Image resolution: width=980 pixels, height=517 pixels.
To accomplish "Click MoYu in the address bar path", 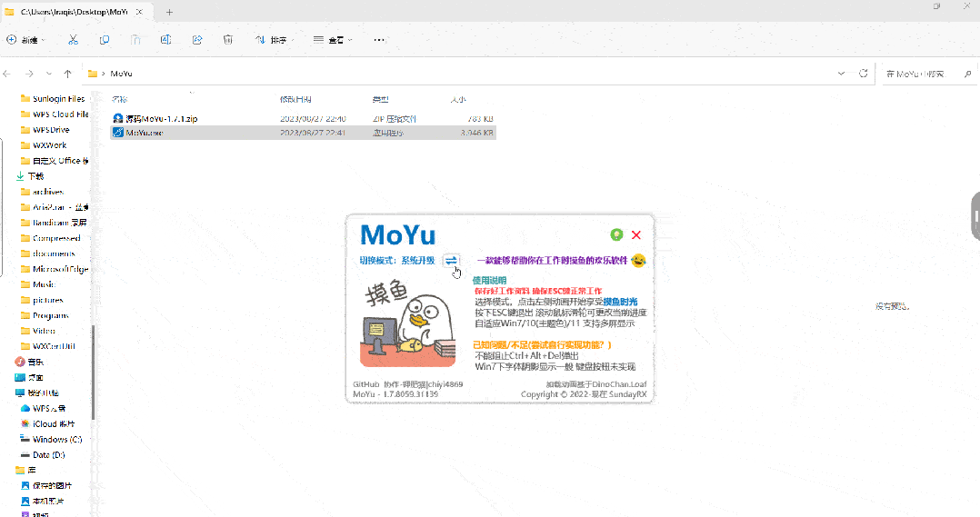I will (121, 74).
